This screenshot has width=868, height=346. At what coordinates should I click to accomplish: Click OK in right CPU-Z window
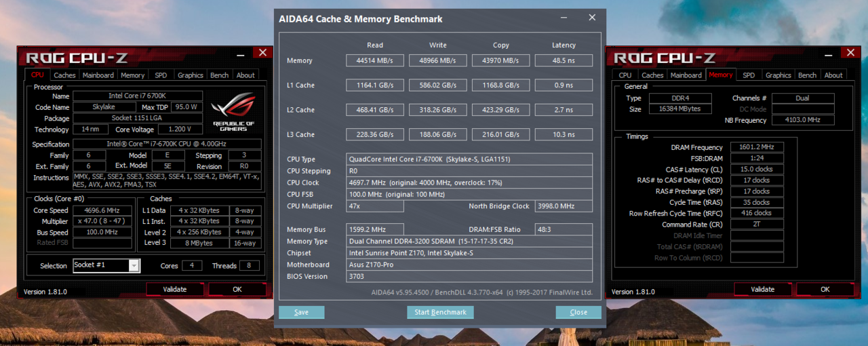point(825,289)
